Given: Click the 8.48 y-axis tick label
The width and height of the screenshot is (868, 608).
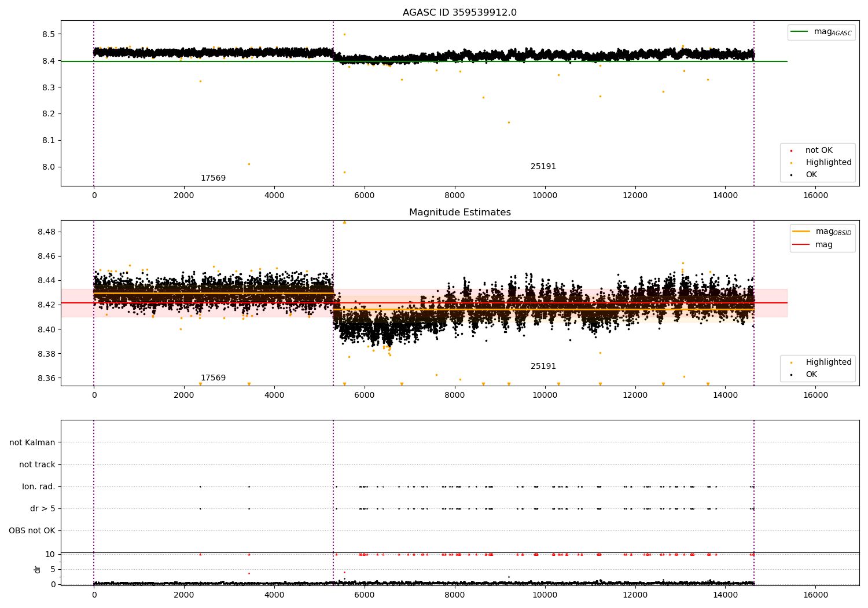Looking at the screenshot, I should (x=46, y=232).
